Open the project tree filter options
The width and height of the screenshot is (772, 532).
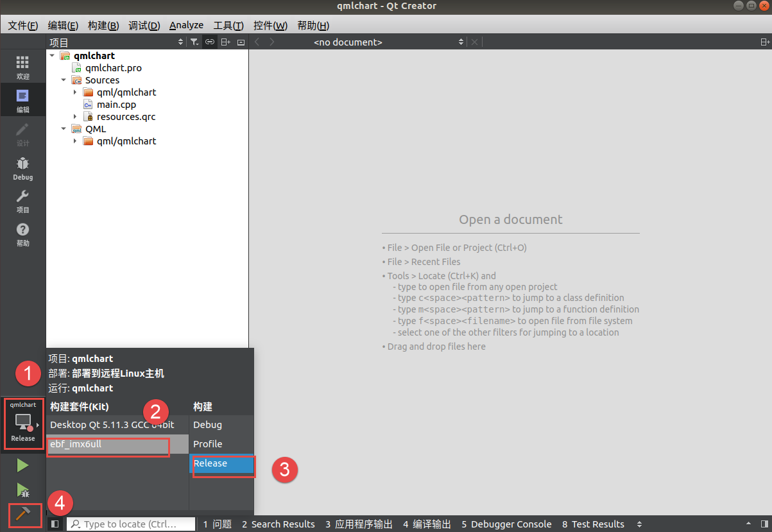[x=194, y=42]
